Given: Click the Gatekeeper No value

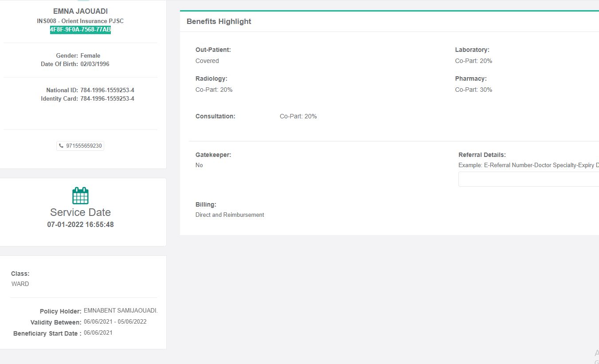Looking at the screenshot, I should point(199,165).
